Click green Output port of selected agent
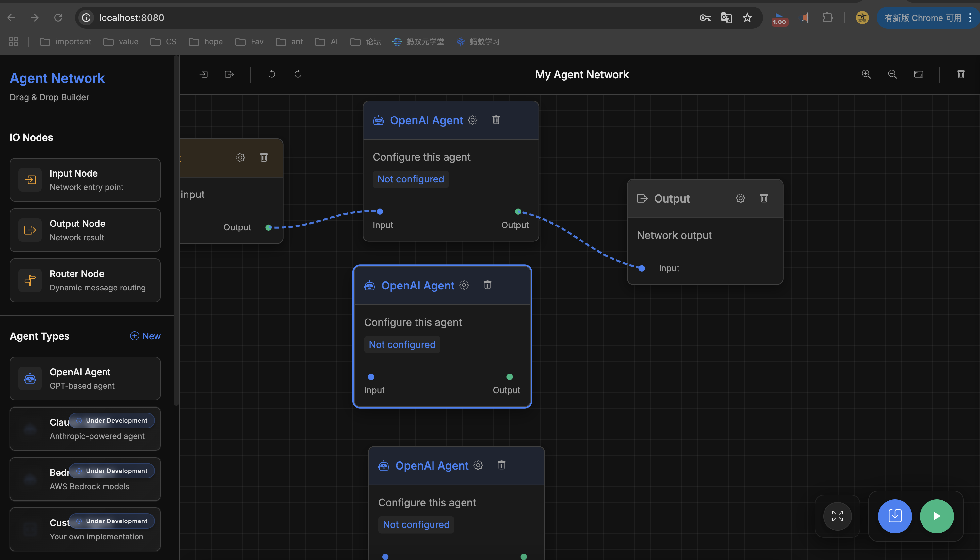Screen dimensions: 980x560 click(509, 377)
